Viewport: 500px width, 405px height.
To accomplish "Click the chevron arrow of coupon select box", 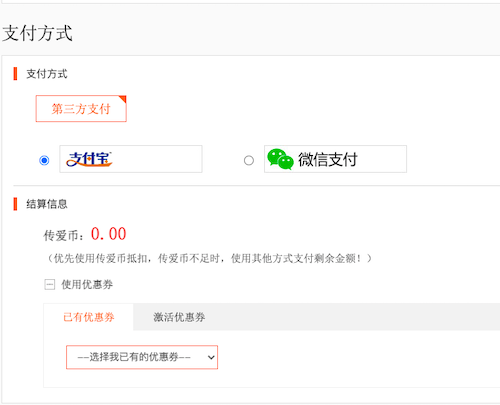I will point(211,357).
